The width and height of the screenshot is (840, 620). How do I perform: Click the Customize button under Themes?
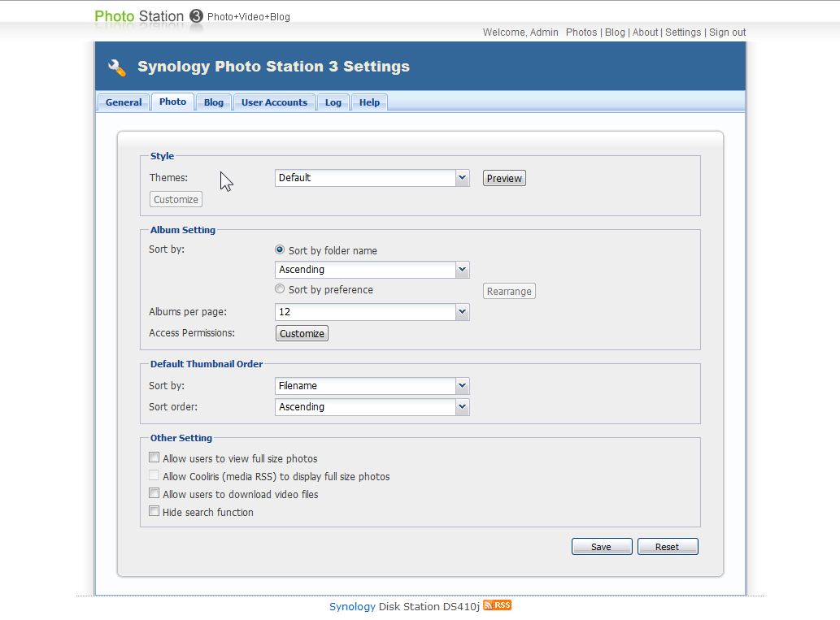(176, 199)
